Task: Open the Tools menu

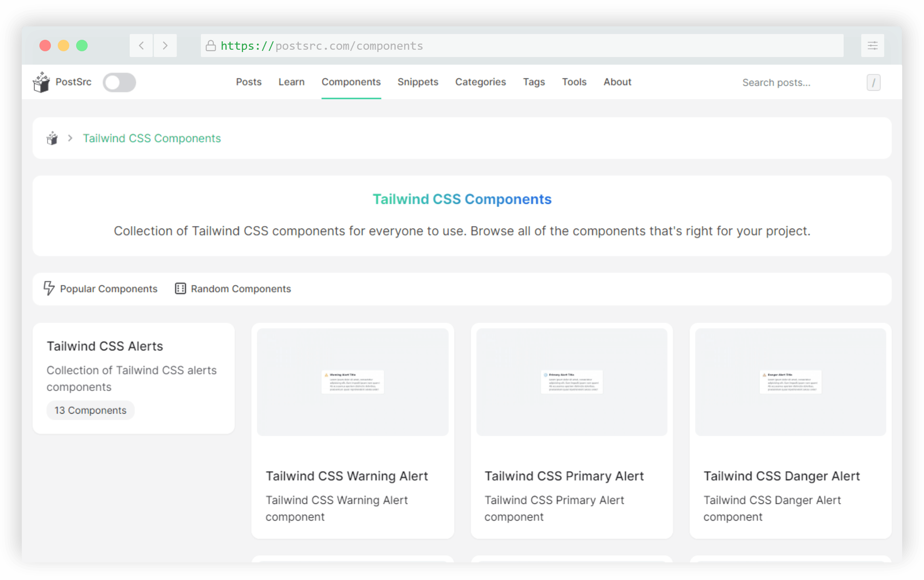Action: click(574, 82)
